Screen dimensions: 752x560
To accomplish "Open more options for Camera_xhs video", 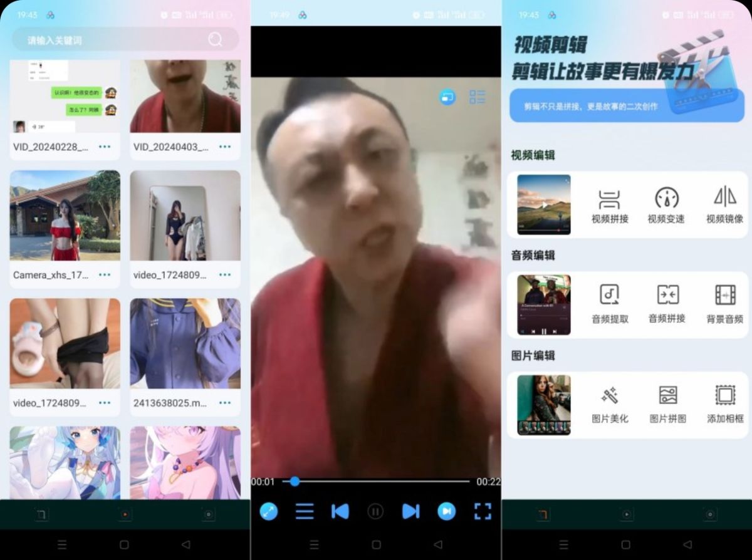I will 104,275.
